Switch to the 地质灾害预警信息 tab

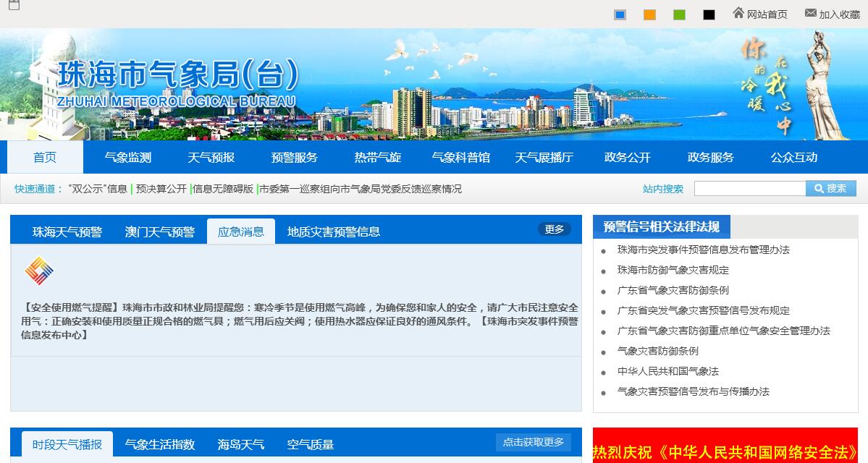[x=334, y=231]
